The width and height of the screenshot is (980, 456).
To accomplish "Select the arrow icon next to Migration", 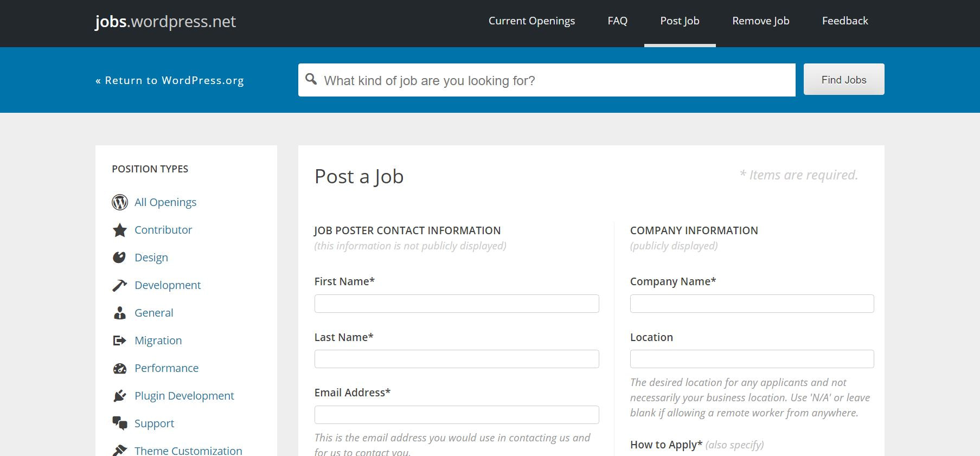I will 119,340.
